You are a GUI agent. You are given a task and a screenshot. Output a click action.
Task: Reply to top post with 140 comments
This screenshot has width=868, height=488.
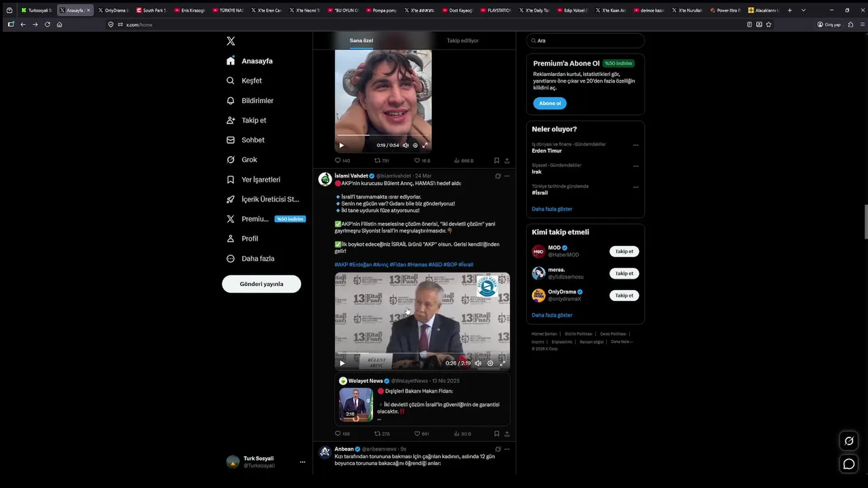click(x=342, y=161)
